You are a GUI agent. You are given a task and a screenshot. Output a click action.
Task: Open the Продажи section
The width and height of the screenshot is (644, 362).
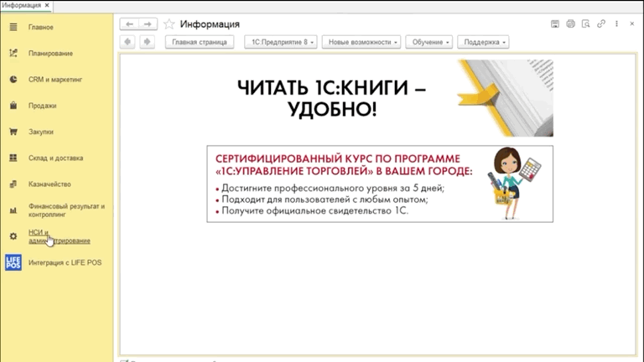pos(42,106)
